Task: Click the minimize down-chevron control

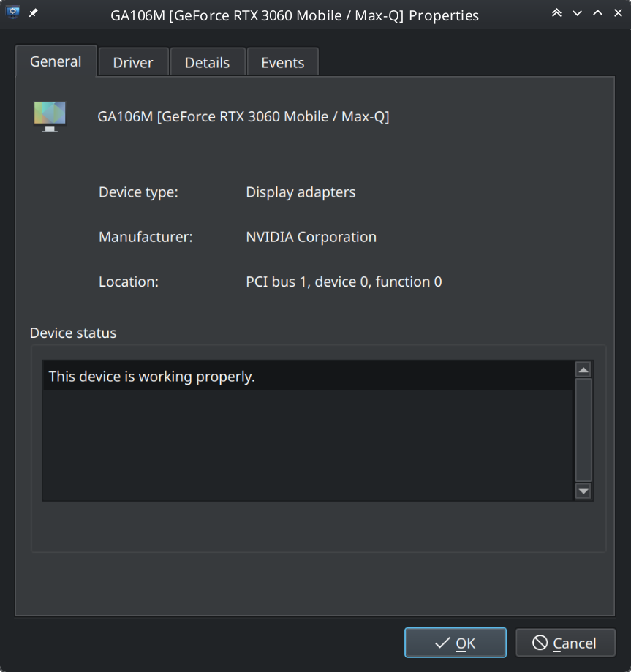Action: (577, 12)
